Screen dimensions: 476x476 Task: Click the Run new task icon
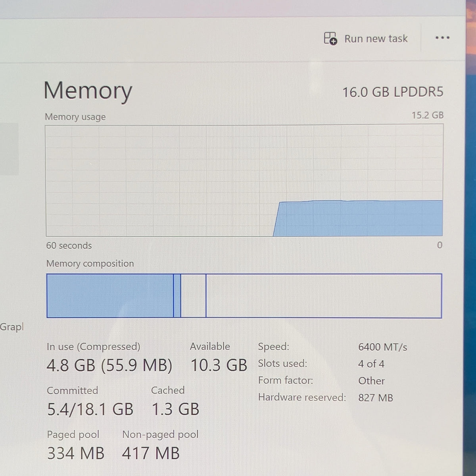tap(330, 38)
